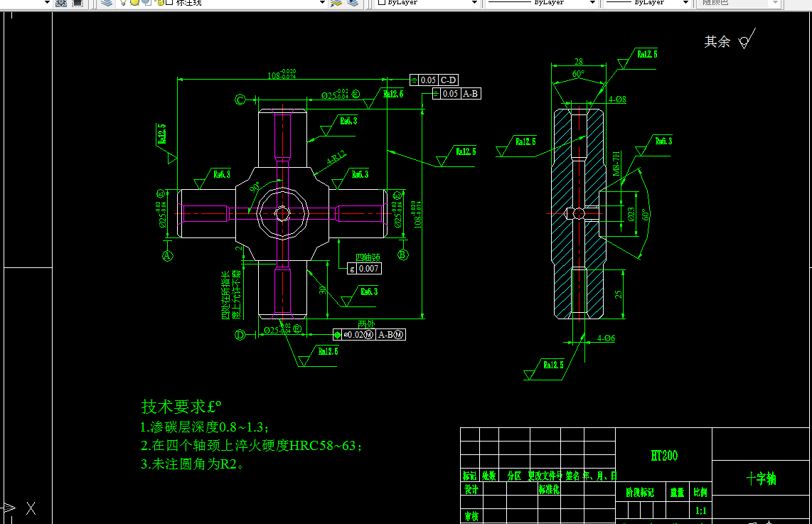Toggle the layer freeze sun icon
This screenshot has width=812, height=524.
tap(134, 3)
